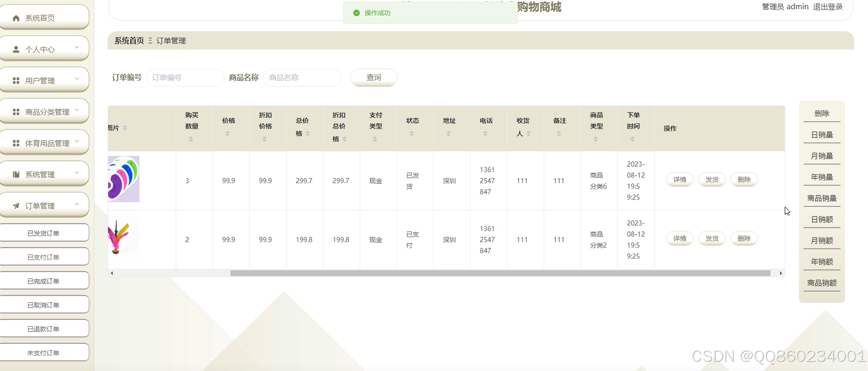
Task: Sort by 电话 column arrows
Action: [485, 133]
